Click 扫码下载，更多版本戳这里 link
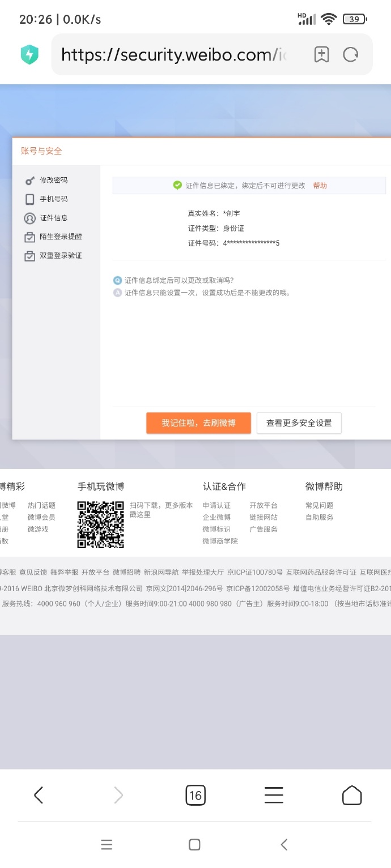The image size is (391, 868). [161, 510]
